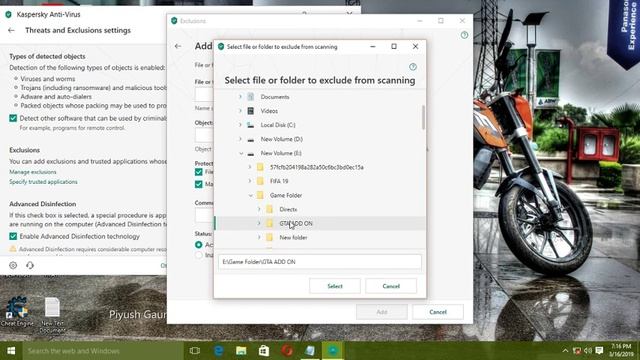Open File Explorer from taskbar
Screen dimensions: 640x360
(x=241, y=351)
